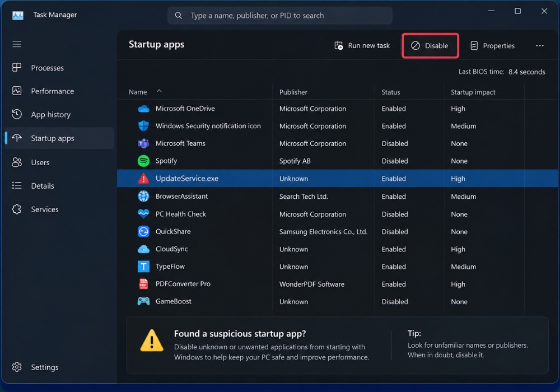Select the QuickShare row name
The image size is (560, 392).
coord(173,232)
